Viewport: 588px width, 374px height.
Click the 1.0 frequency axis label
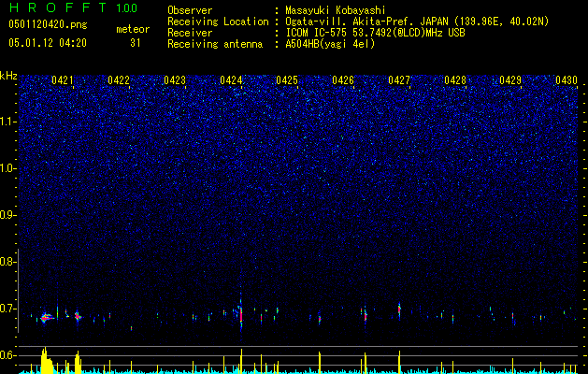point(7,168)
